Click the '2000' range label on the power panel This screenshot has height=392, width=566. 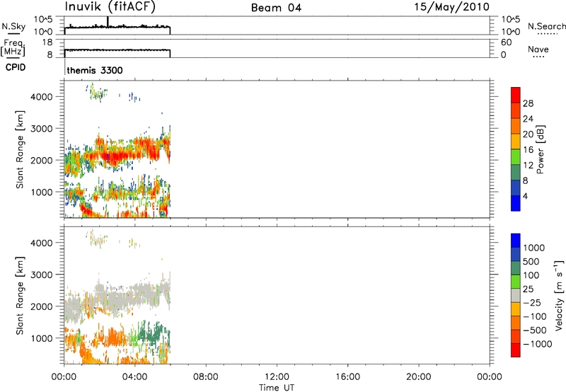coord(42,160)
